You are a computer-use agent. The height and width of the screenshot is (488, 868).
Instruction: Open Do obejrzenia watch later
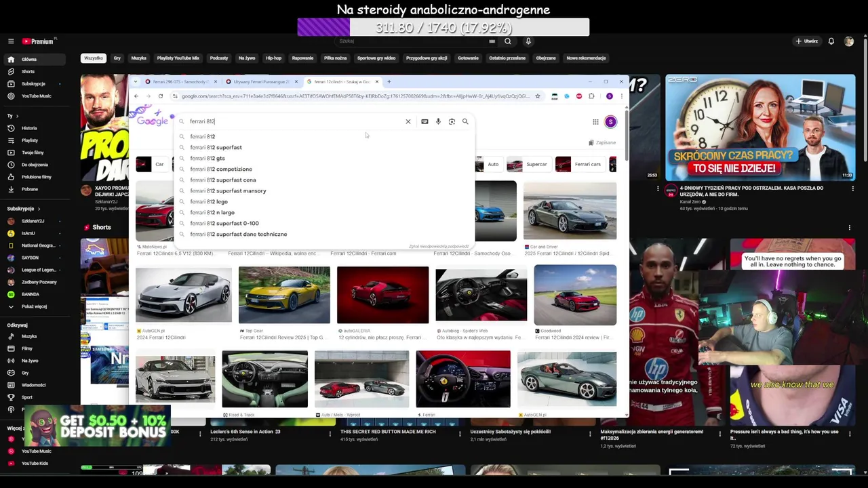(36, 165)
